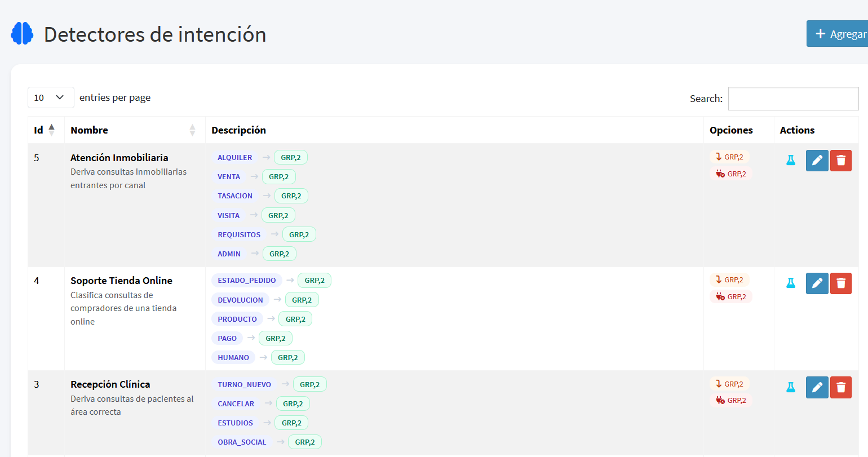Click fallback arrow GRP,2 badge in Atención Inmobiliaria row
868x457 pixels.
(729, 157)
